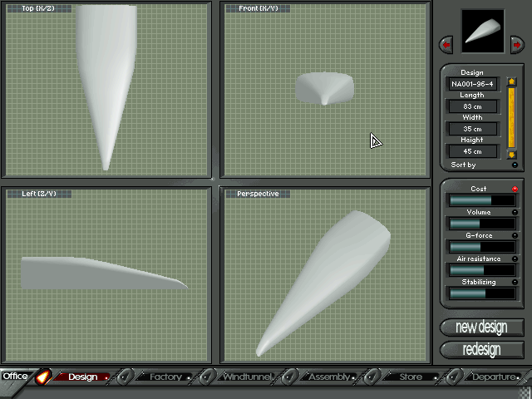Show the next design with right red arrow
The height and width of the screenshot is (399, 532).
(x=517, y=44)
